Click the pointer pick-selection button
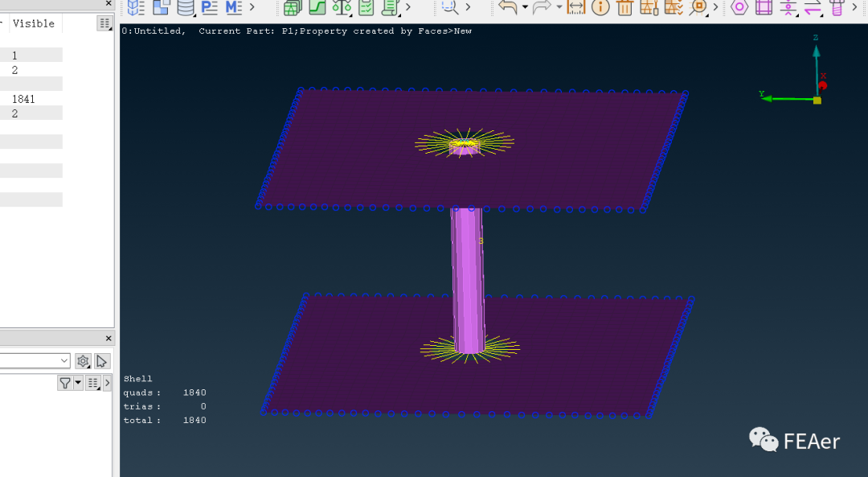868x477 pixels. click(101, 361)
